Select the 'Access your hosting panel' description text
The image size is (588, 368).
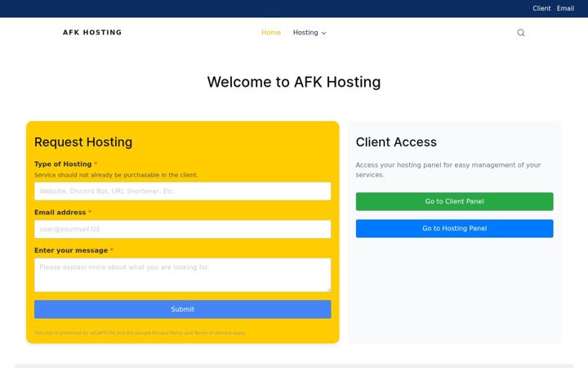tap(448, 170)
